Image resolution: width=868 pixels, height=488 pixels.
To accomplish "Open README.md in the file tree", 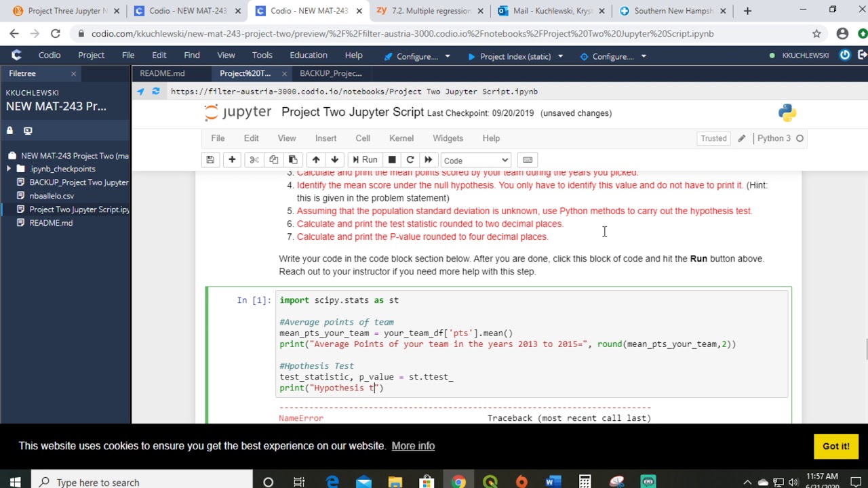I will pyautogui.click(x=51, y=223).
